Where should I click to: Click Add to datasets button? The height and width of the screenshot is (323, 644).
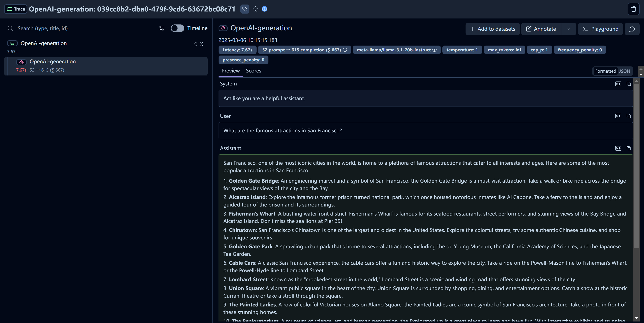(x=492, y=29)
